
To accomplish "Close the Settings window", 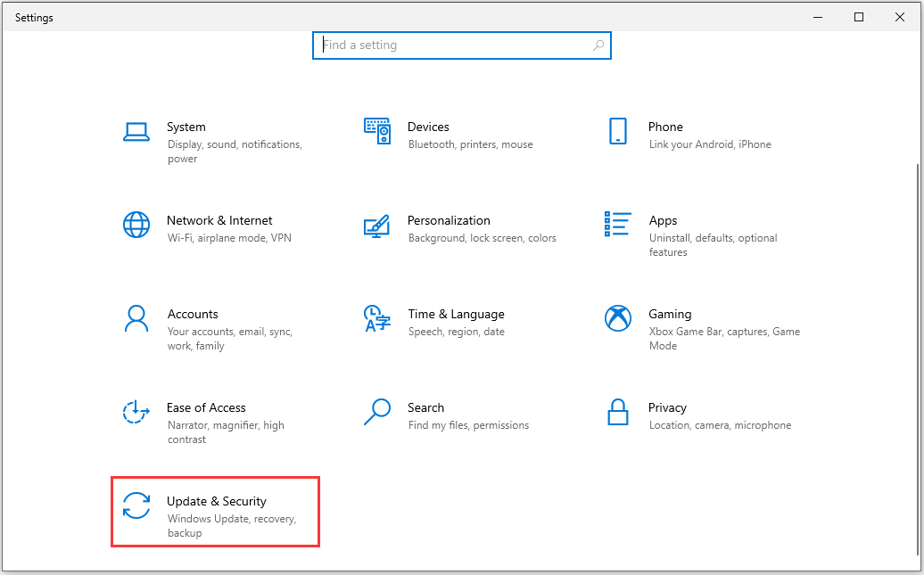I will click(900, 17).
